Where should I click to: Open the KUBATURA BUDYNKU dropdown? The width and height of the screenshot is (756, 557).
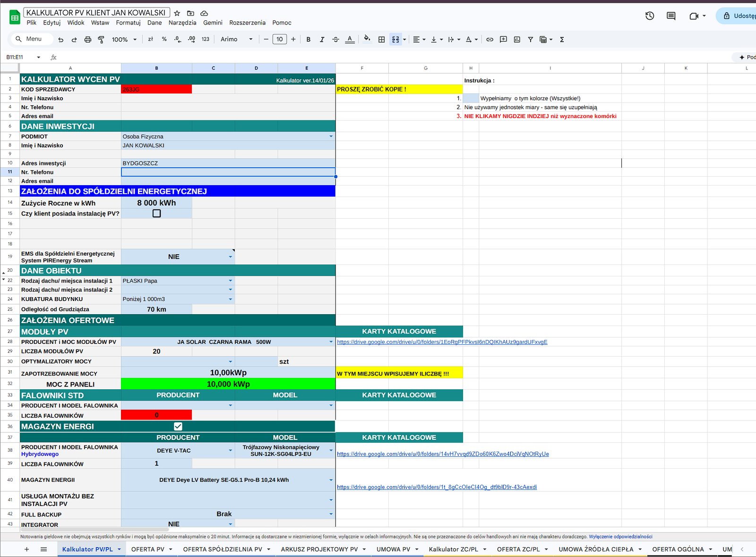(x=230, y=299)
